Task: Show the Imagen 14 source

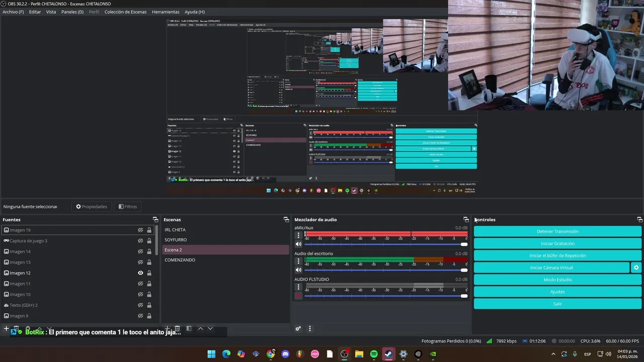Action: coord(140,251)
